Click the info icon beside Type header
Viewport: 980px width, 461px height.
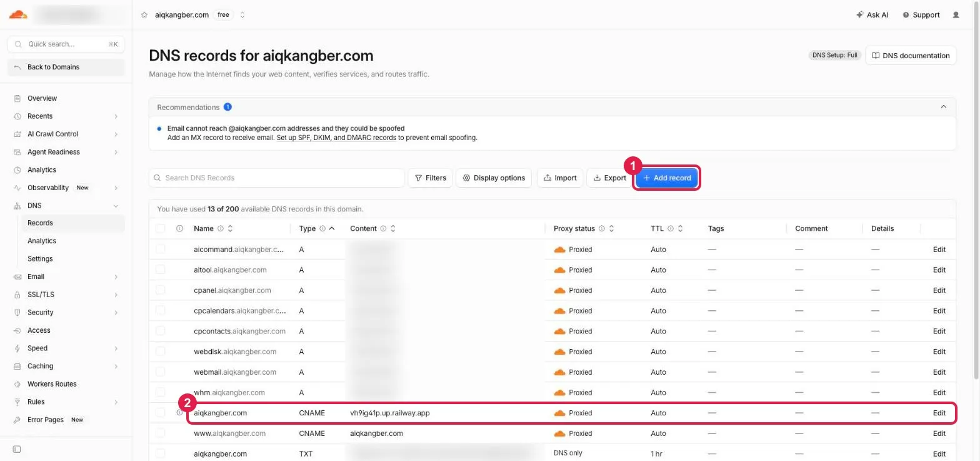(x=322, y=229)
